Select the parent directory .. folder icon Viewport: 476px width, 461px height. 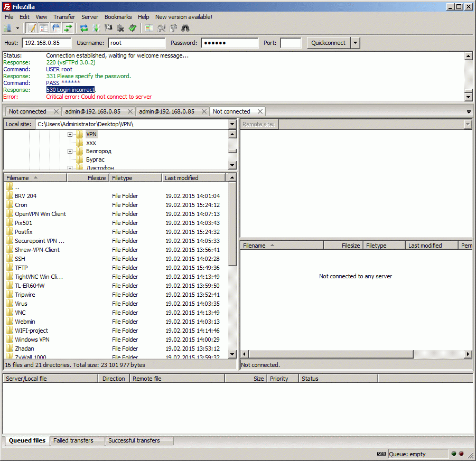(10, 186)
